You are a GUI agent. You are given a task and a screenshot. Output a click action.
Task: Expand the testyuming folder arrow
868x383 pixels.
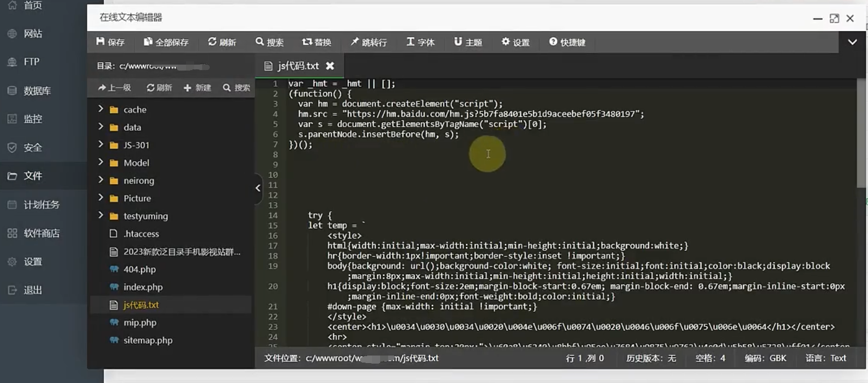click(x=101, y=215)
